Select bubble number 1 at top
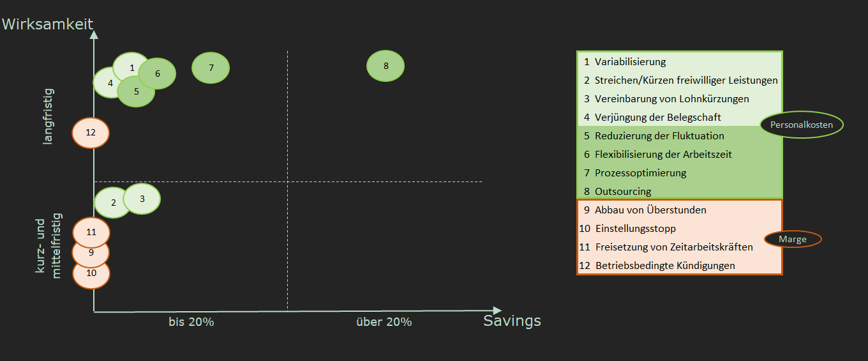 (x=131, y=68)
